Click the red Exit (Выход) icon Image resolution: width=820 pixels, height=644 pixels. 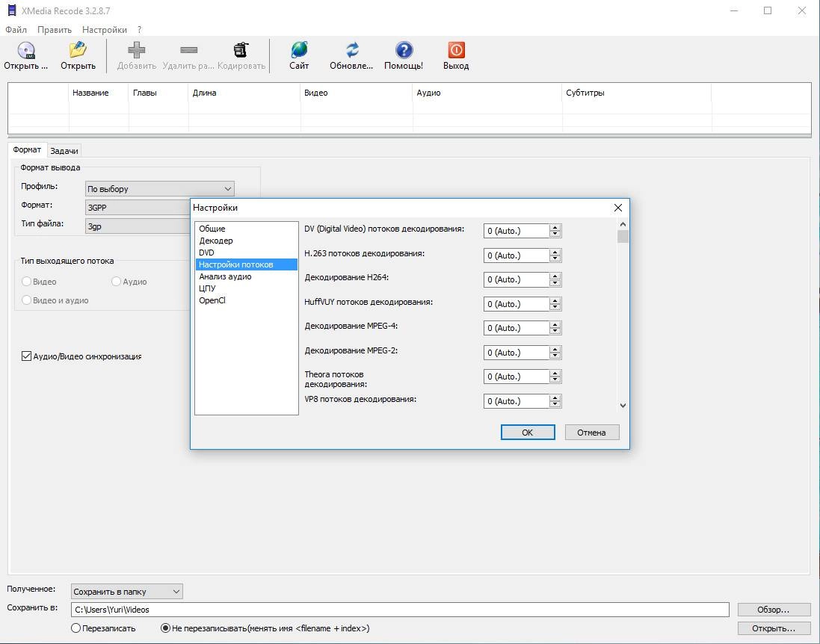[456, 50]
